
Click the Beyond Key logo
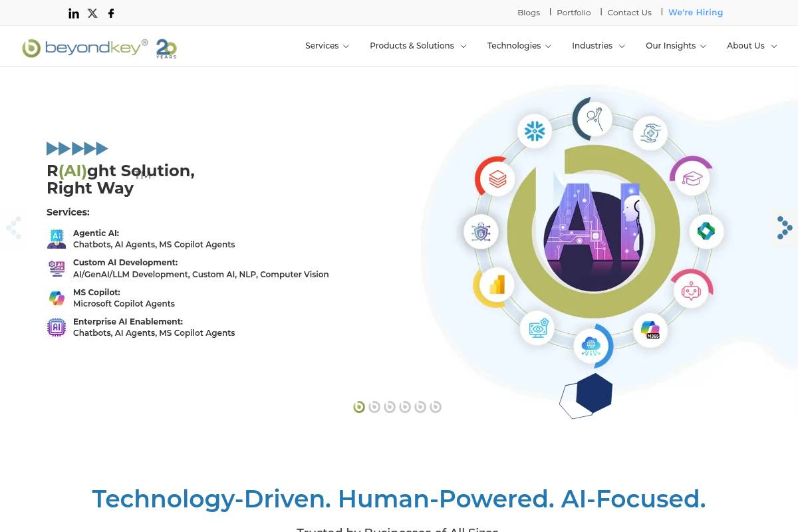pyautogui.click(x=85, y=48)
